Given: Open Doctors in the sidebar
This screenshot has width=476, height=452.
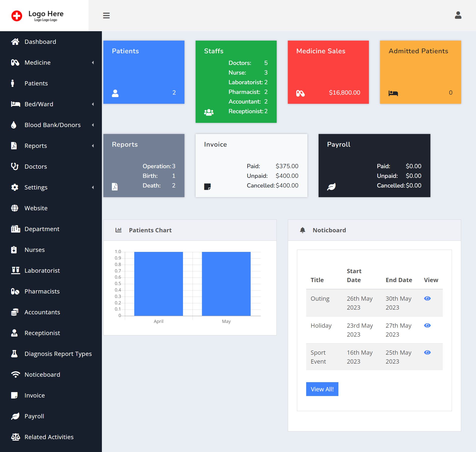Looking at the screenshot, I should click(x=36, y=166).
